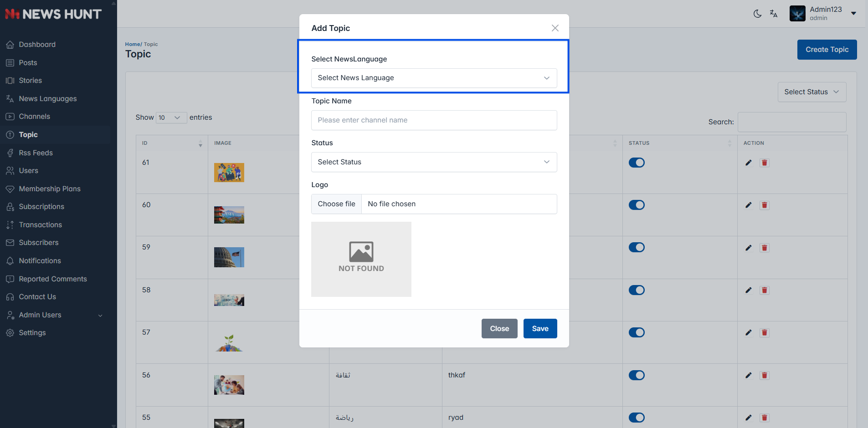Open the Select Status dropdown in dialog
Image resolution: width=868 pixels, height=428 pixels.
[x=434, y=162]
